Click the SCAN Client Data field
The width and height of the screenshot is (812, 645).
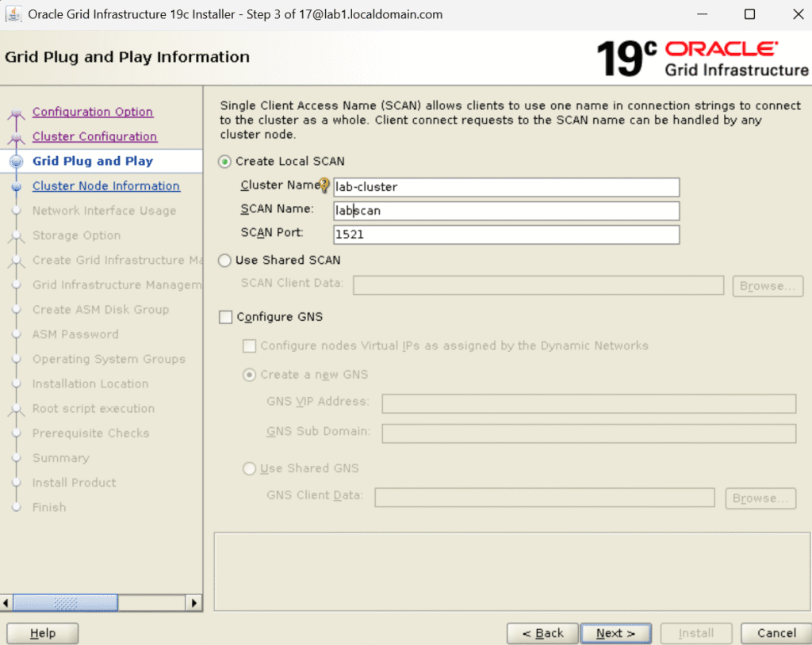(538, 285)
